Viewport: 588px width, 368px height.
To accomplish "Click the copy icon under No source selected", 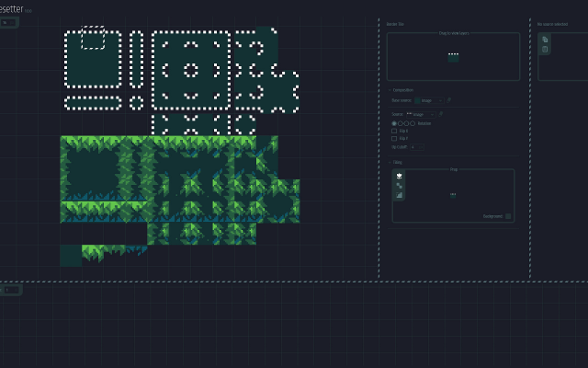I will (x=545, y=40).
